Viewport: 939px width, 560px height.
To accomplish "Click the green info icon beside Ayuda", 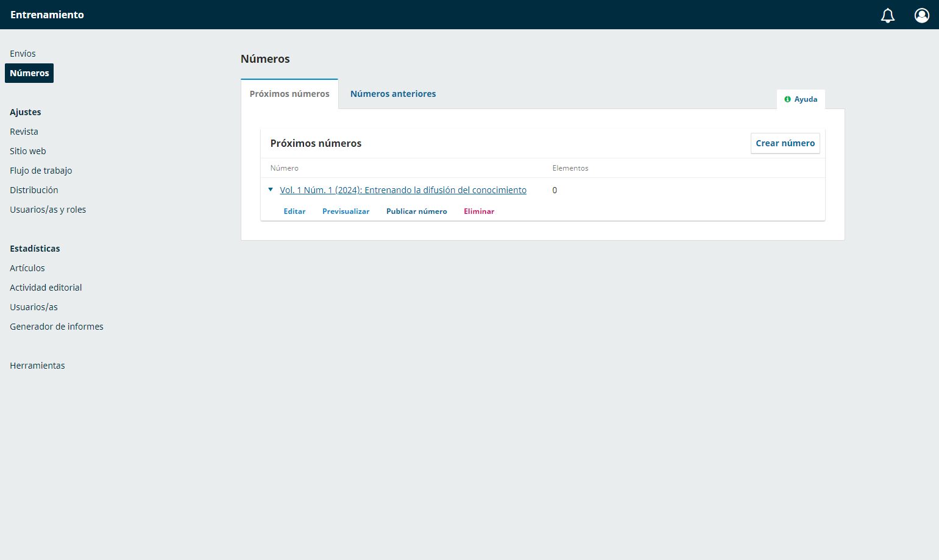I will click(787, 99).
